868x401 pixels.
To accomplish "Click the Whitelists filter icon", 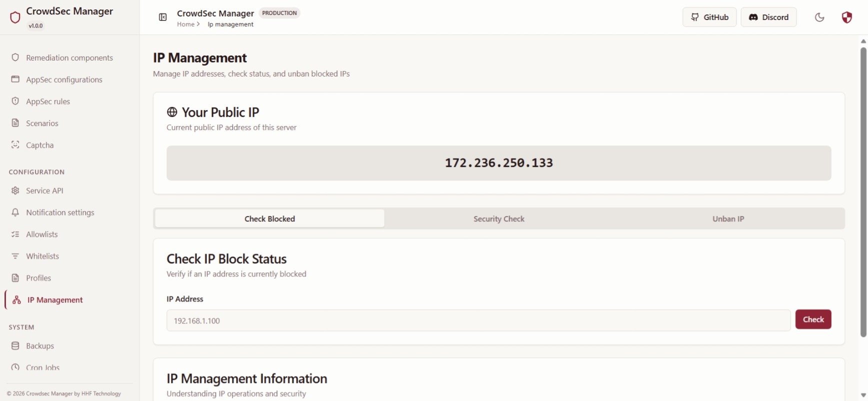I will (16, 256).
